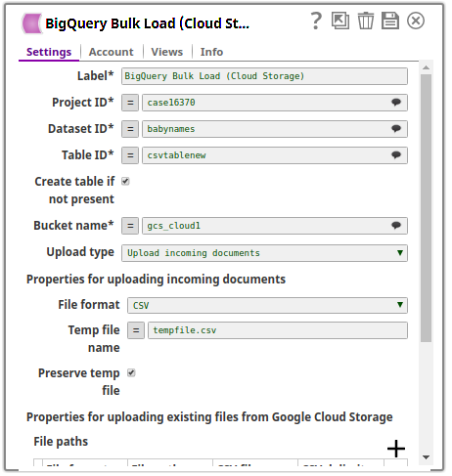This screenshot has width=452, height=476.
Task: Toggle expression button for Table ID
Action: [130, 155]
